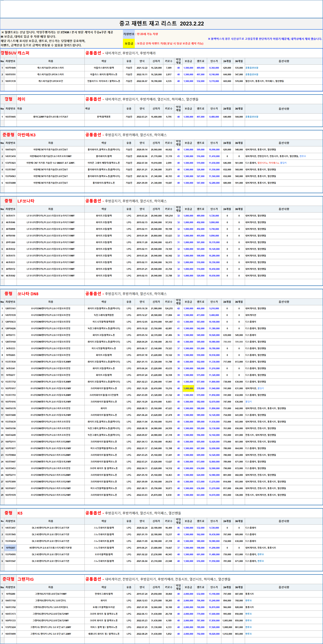Select plate number 165하1017
Viewport: 323px width, 644px height.
10,389
